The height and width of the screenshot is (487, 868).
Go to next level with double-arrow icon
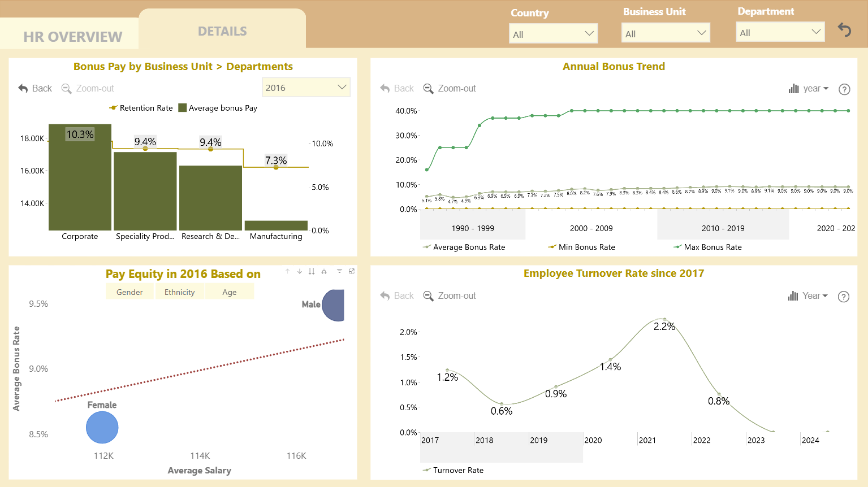312,271
